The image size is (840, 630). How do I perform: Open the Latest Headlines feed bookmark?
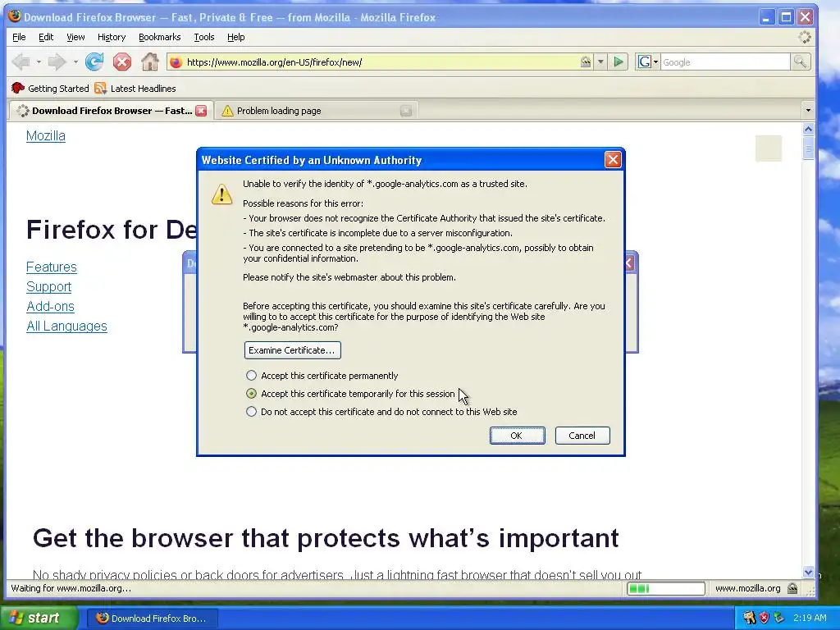[x=135, y=89]
